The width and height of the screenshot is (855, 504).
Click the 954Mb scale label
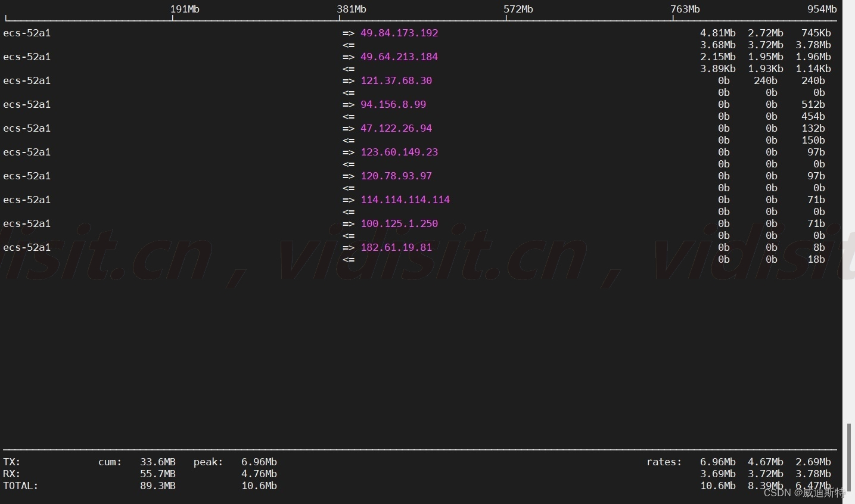click(822, 9)
